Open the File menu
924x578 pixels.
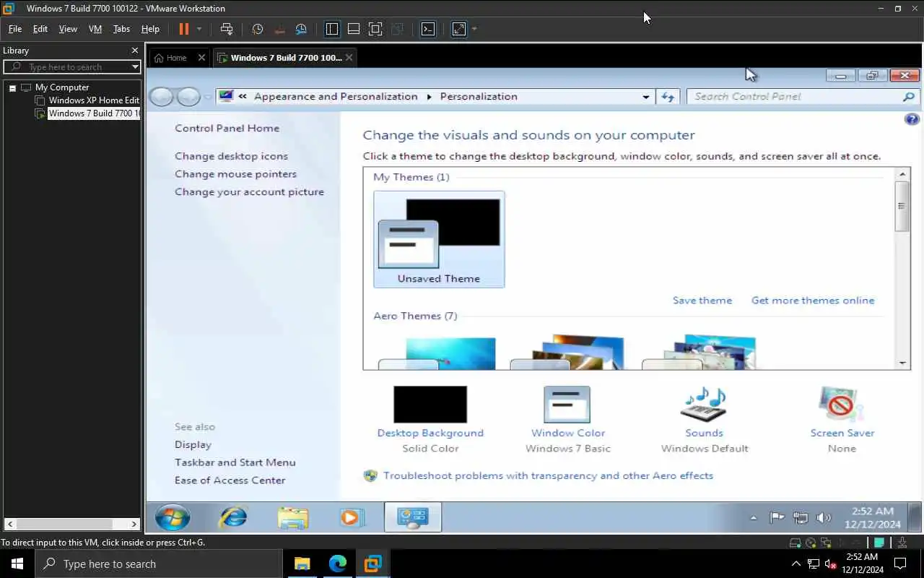coord(15,29)
